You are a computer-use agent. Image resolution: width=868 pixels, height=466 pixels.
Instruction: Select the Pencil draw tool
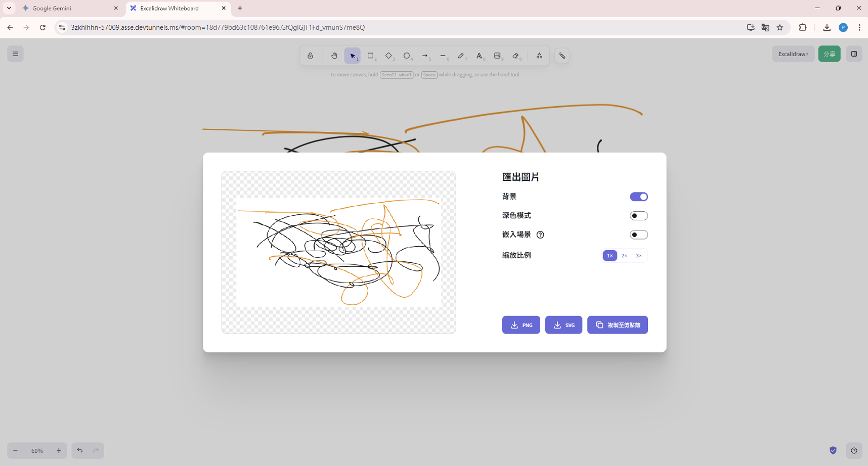461,56
